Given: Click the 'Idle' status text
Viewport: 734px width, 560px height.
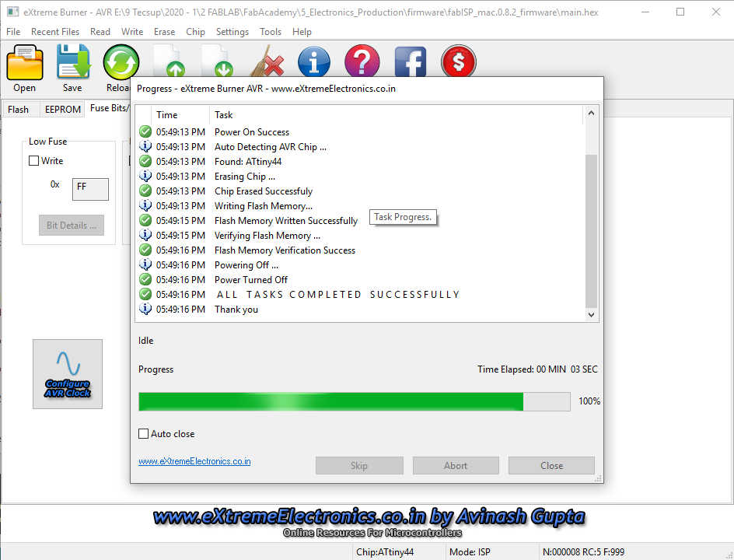Looking at the screenshot, I should click(145, 341).
